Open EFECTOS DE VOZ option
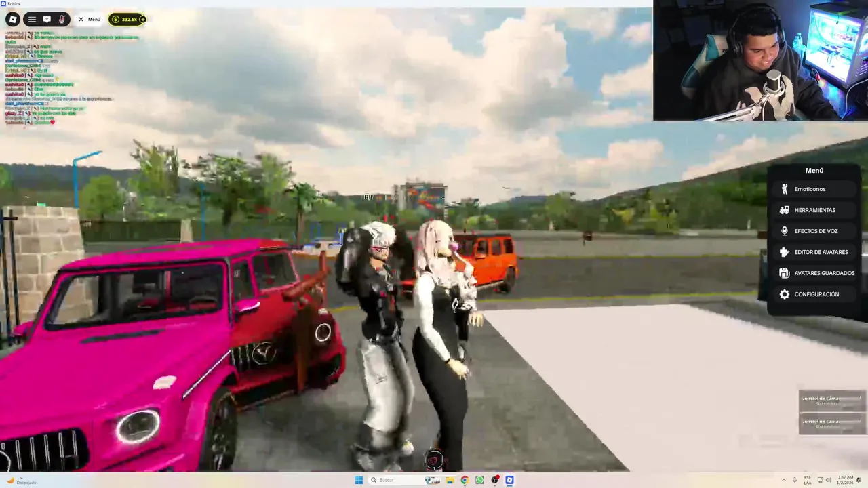Image resolution: width=868 pixels, height=488 pixels. 814,231
